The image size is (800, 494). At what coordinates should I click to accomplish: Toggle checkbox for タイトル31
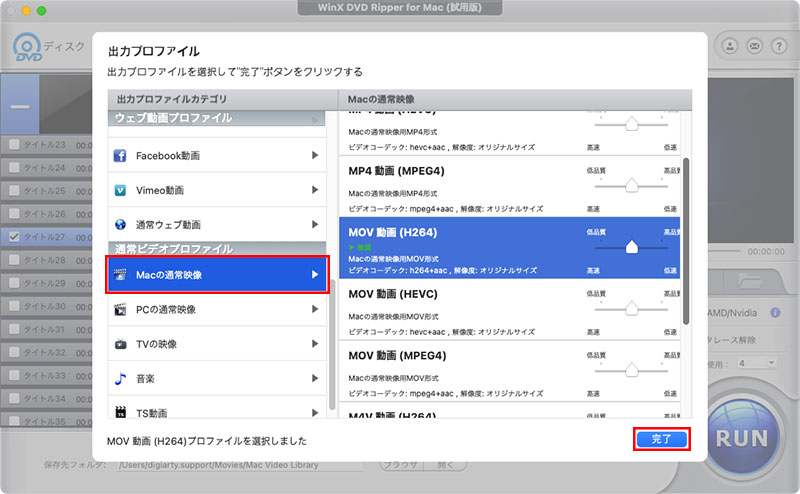click(x=14, y=329)
